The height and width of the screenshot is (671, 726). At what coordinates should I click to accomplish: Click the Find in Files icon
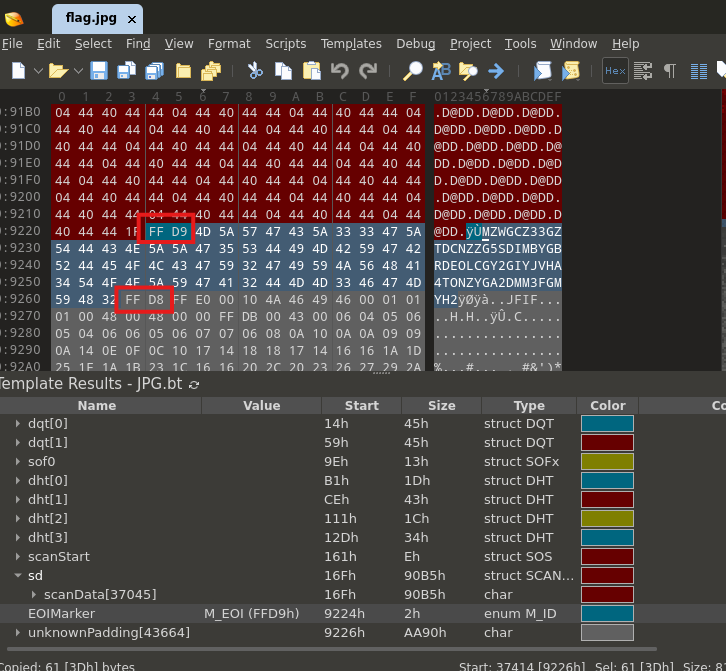point(468,71)
